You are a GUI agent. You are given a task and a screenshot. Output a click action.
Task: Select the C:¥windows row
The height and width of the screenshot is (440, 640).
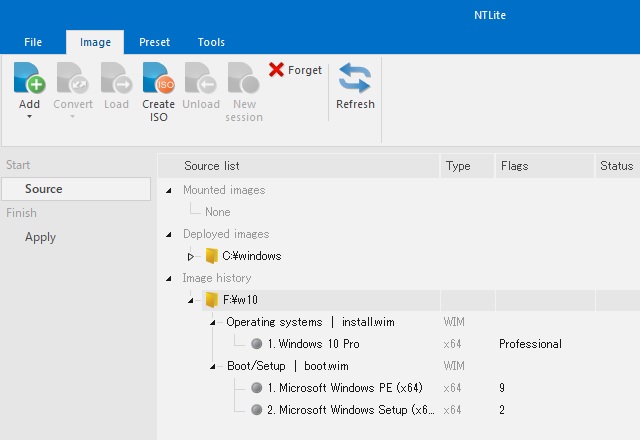coord(251,256)
